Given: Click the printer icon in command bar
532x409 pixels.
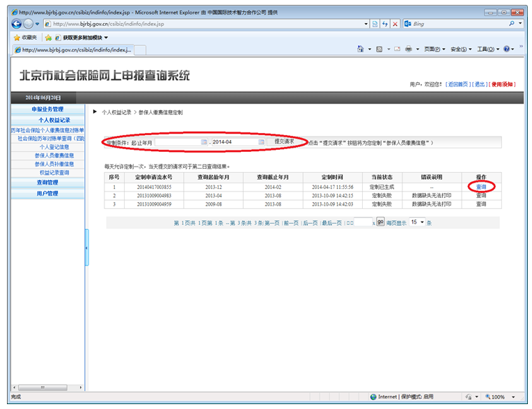Looking at the screenshot, I should [x=409, y=49].
